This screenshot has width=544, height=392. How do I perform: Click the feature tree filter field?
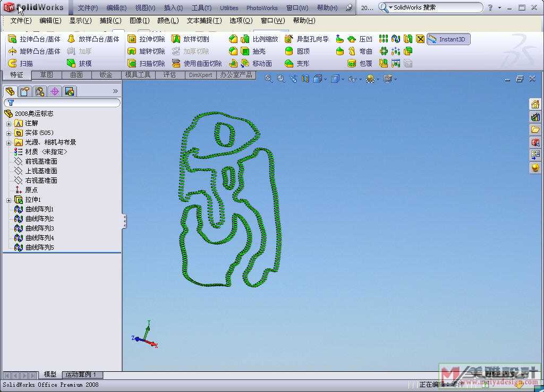[x=63, y=103]
